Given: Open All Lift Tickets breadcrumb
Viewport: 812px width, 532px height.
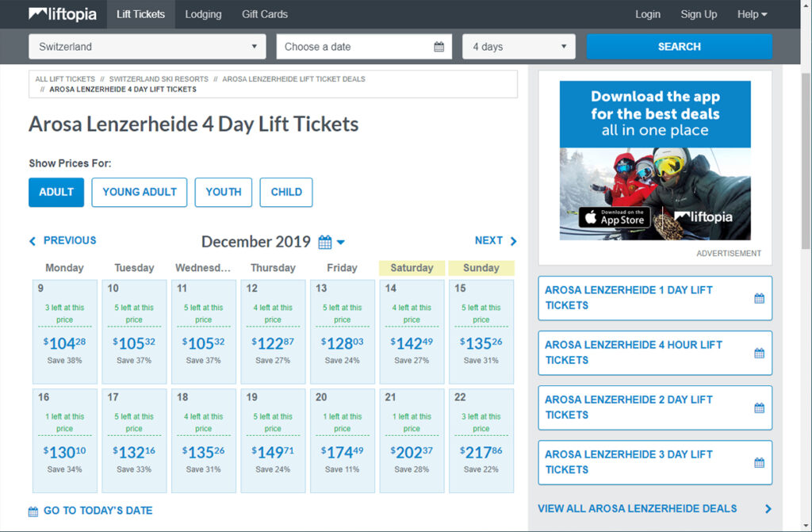Looking at the screenshot, I should pyautogui.click(x=65, y=79).
